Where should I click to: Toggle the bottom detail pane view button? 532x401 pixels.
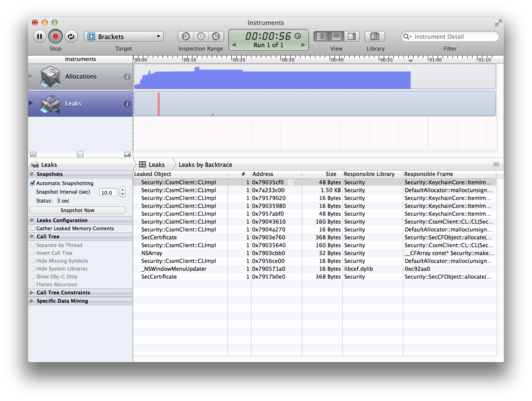point(336,37)
